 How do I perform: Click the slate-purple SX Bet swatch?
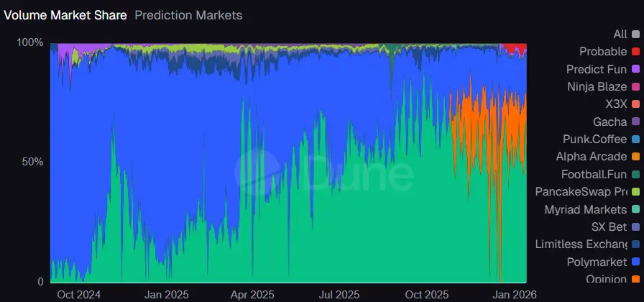coord(636,227)
